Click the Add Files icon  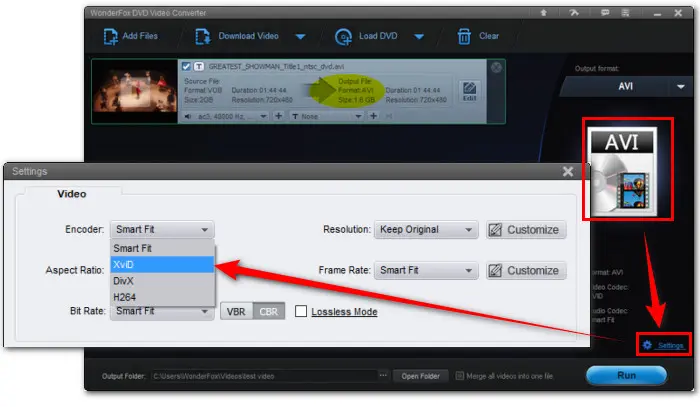tap(110, 36)
